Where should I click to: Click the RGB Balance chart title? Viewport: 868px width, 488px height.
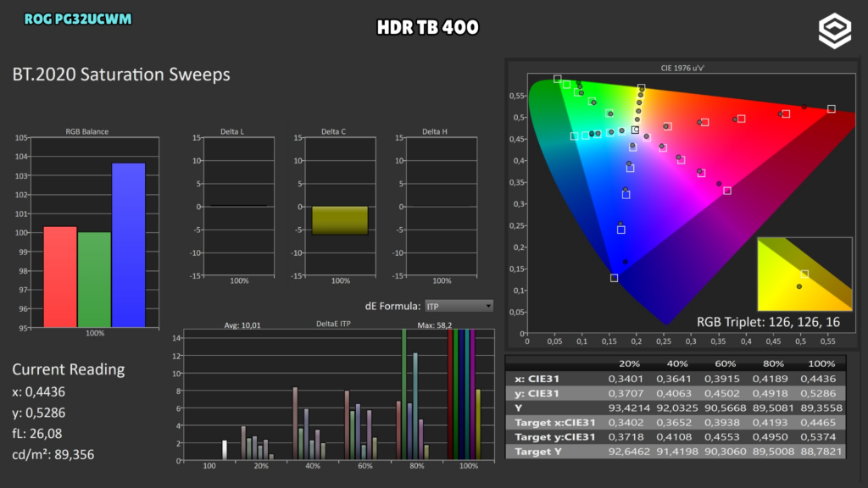(87, 131)
